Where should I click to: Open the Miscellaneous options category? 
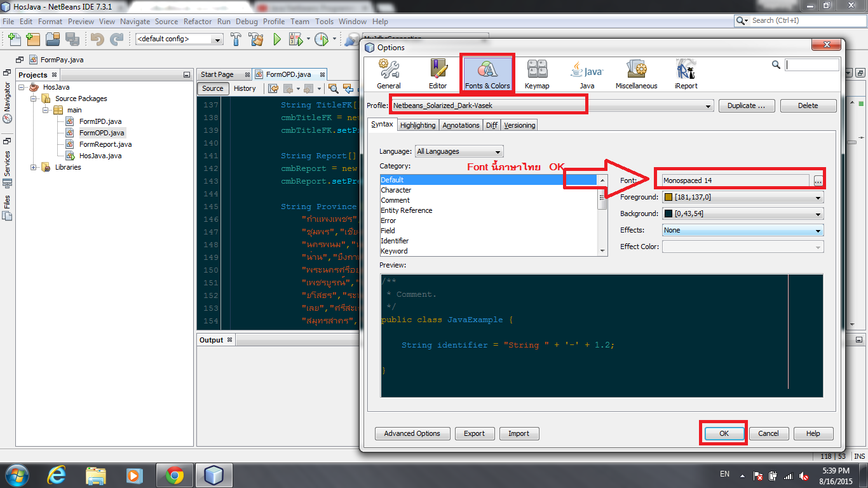coord(636,74)
